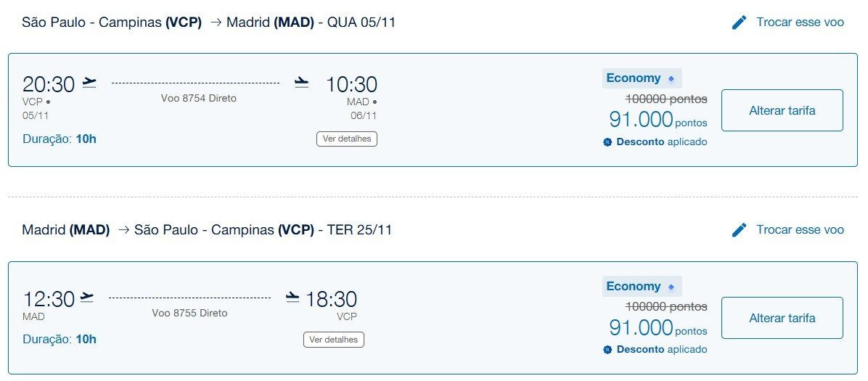The image size is (868, 381).
Task: Click pencil icon for outbound flight change
Action: pos(739,22)
